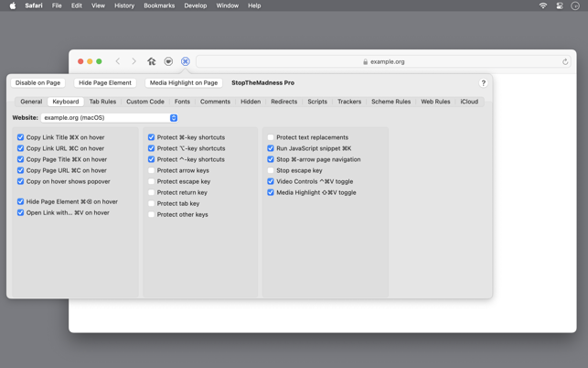Switch to the Custom Code tab
Viewport: 588px width, 368px height.
coord(145,102)
